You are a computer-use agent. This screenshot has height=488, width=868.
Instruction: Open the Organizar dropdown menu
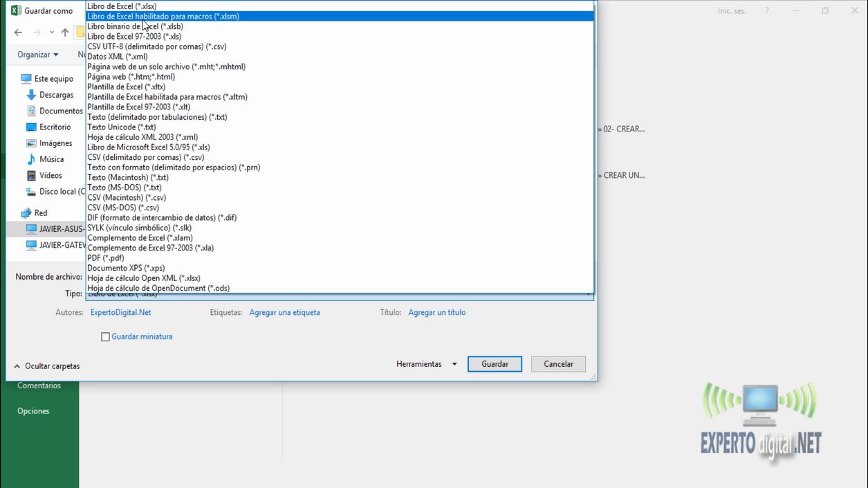click(x=38, y=55)
